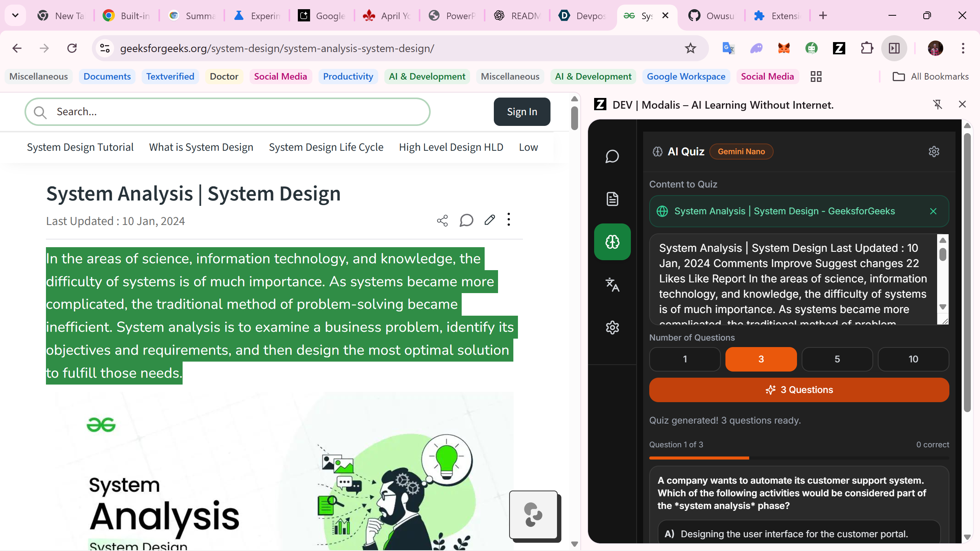
Task: Expand the tab search dropdown arrow
Action: [x=15, y=16]
